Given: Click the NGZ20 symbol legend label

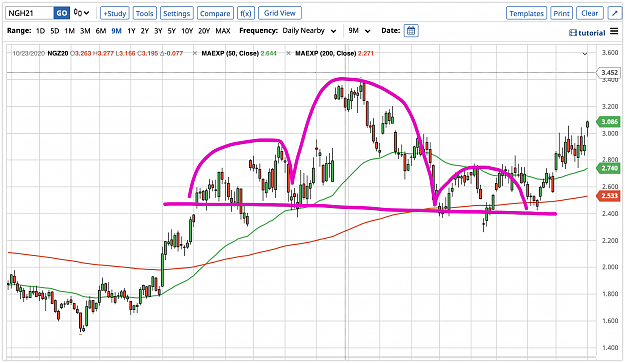Looking at the screenshot, I should pos(58,53).
